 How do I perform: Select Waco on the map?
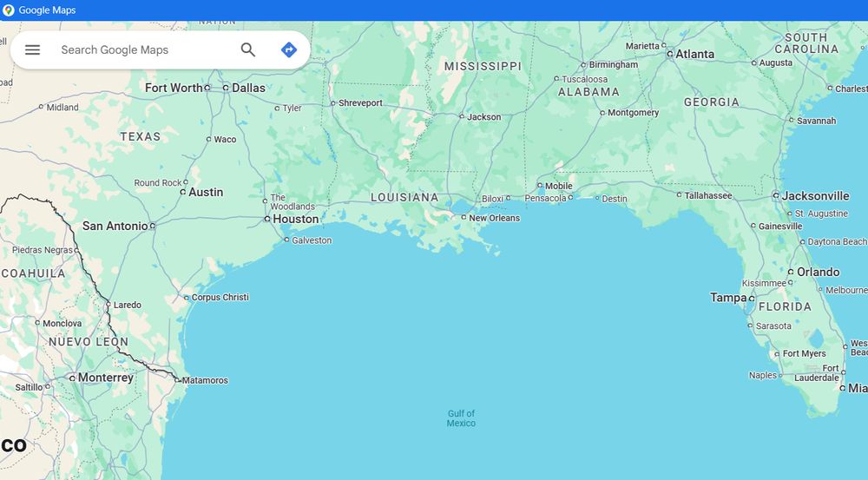tap(226, 140)
